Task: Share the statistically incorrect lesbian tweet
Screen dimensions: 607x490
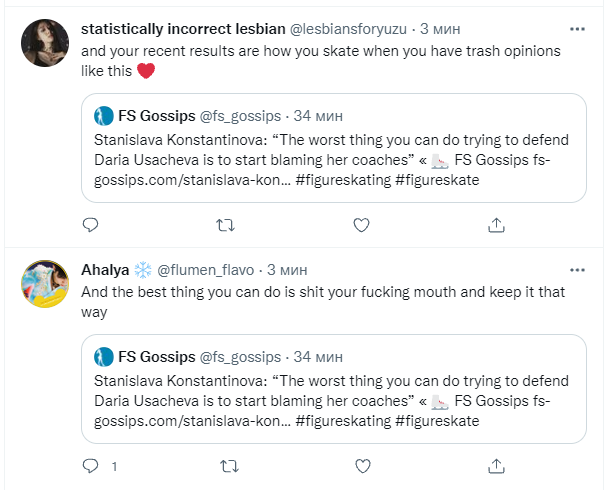Action: 497,225
